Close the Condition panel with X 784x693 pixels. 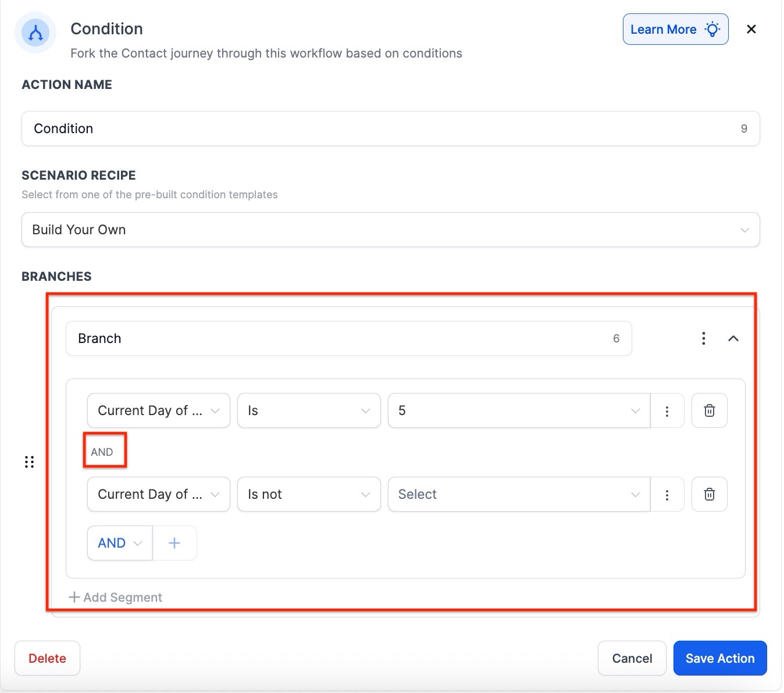[751, 29]
